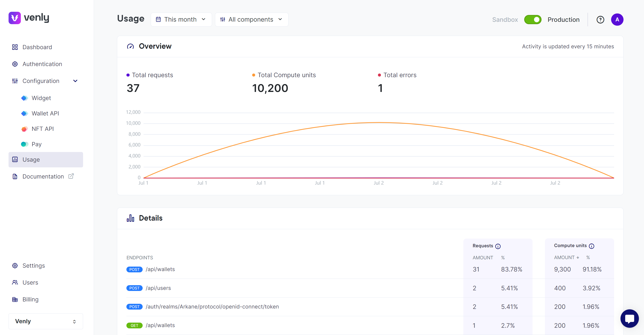Click the POST /api/users endpoint row
Image resolution: width=644 pixels, height=335 pixels.
click(370, 288)
